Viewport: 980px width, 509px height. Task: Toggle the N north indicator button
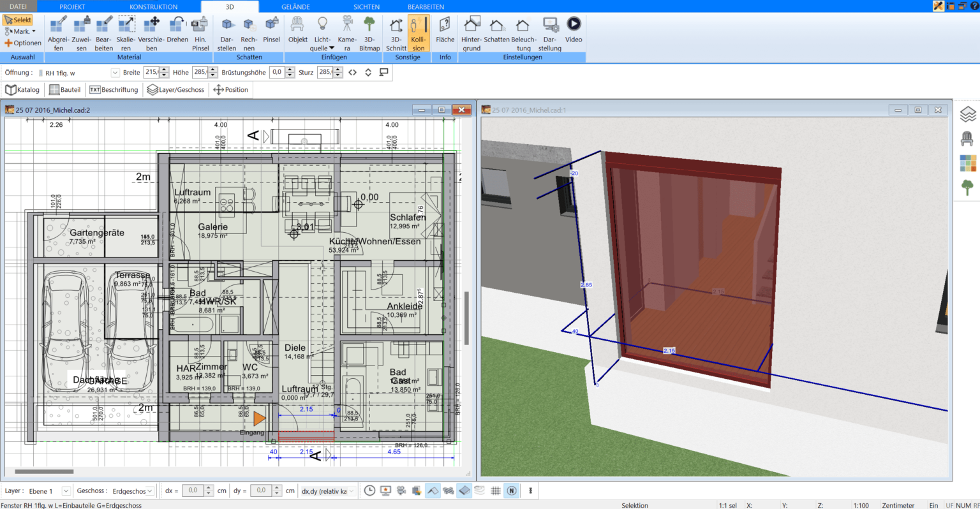pos(512,491)
